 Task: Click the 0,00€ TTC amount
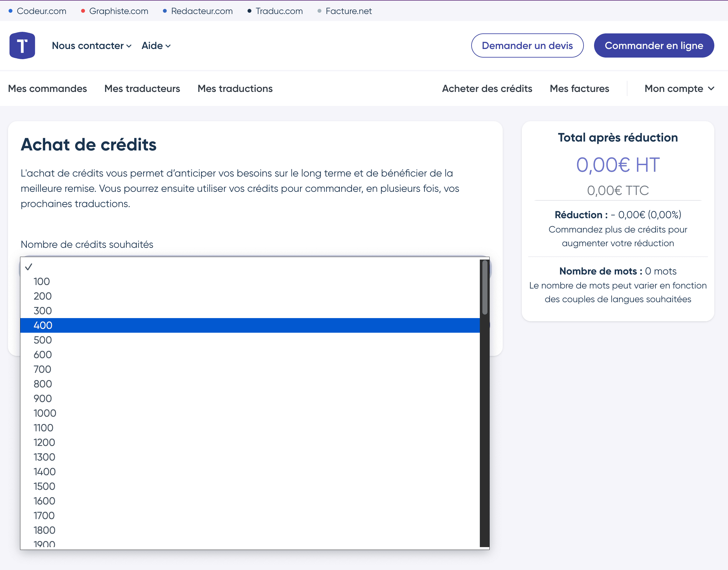618,191
